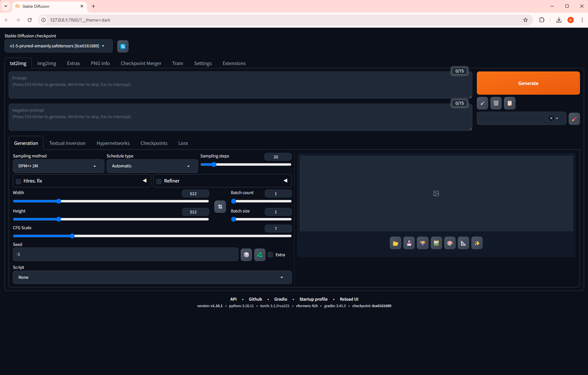Image resolution: width=588 pixels, height=375 pixels.
Task: Click the empty image placeholder icon
Action: (436, 193)
